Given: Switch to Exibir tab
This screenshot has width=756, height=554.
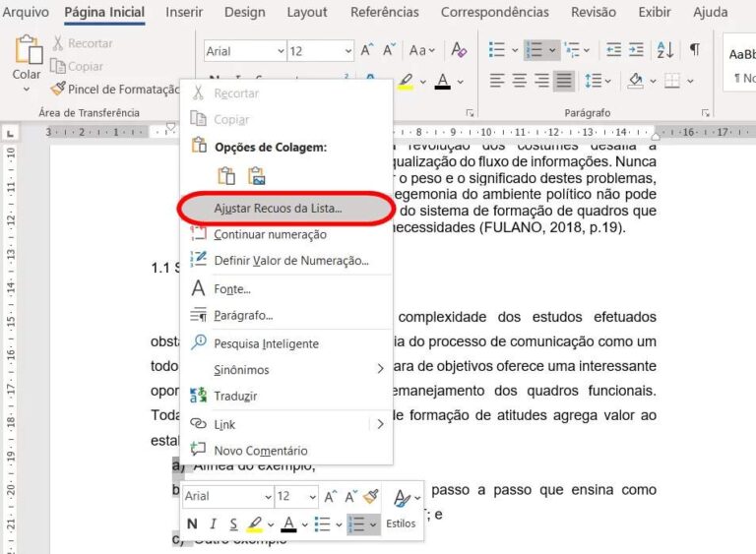Looking at the screenshot, I should pyautogui.click(x=655, y=12).
